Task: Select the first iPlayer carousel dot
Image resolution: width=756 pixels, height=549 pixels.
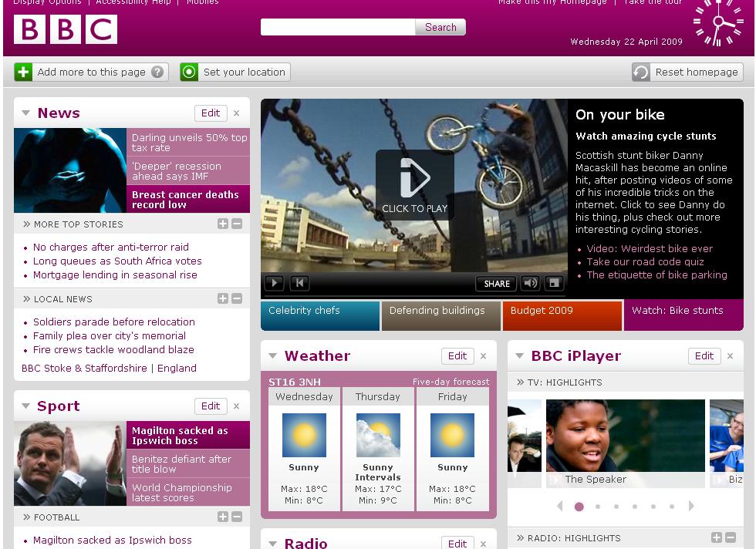Action: pyautogui.click(x=579, y=507)
